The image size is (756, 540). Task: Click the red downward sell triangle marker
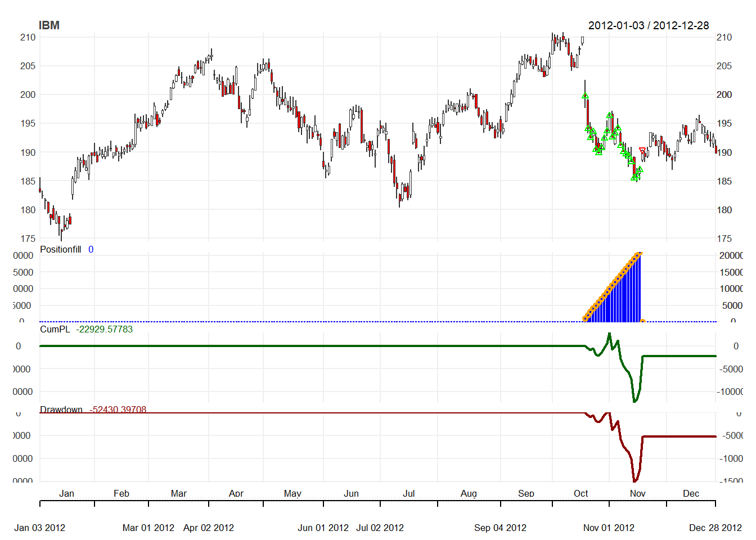point(642,151)
